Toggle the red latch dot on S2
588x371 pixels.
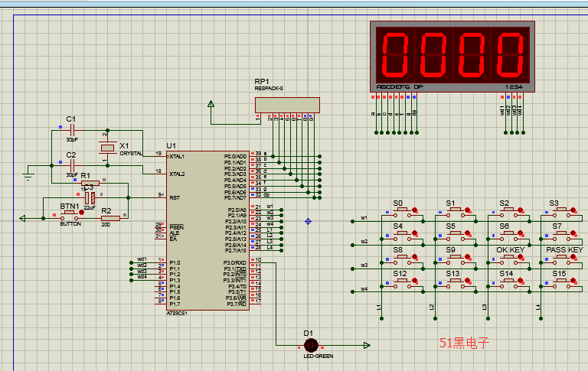(x=521, y=210)
